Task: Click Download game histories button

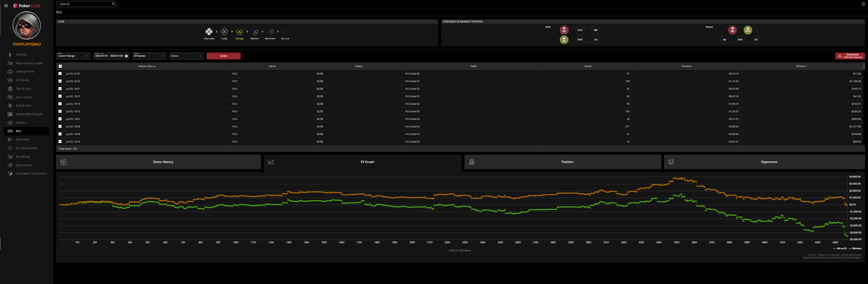Action: click(x=850, y=56)
